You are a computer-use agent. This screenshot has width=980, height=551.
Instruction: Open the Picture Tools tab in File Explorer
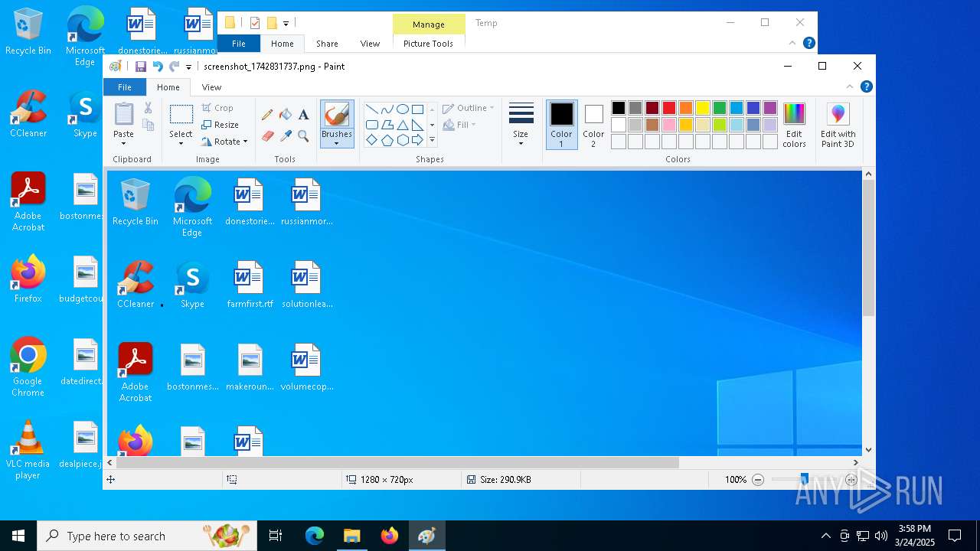coord(428,44)
